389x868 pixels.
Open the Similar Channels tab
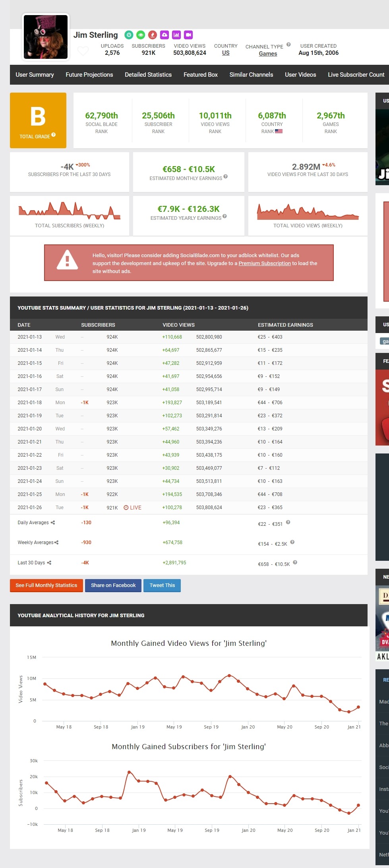click(x=251, y=75)
